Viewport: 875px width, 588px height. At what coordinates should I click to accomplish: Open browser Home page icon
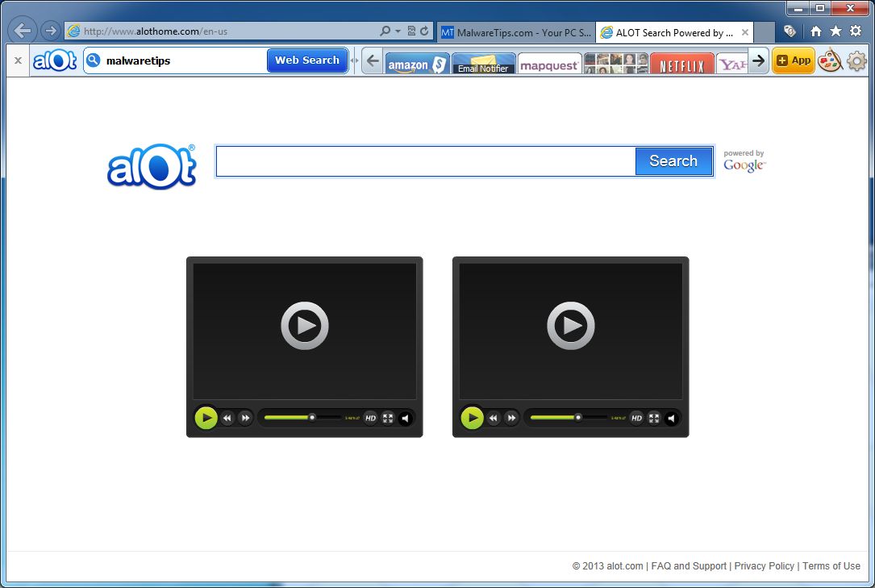816,31
